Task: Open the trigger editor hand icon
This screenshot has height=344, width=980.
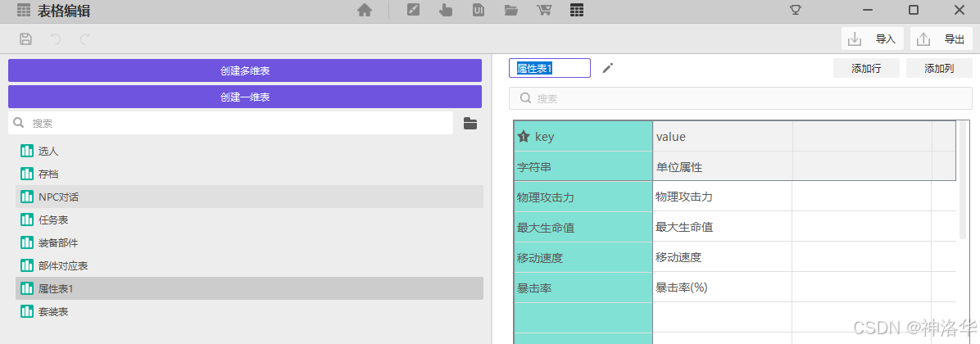Action: (x=446, y=10)
